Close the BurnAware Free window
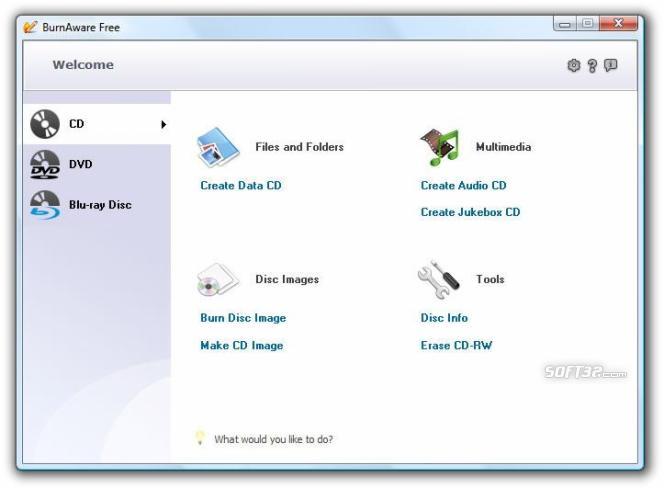Image resolution: width=664 pixels, height=489 pixels. click(618, 24)
